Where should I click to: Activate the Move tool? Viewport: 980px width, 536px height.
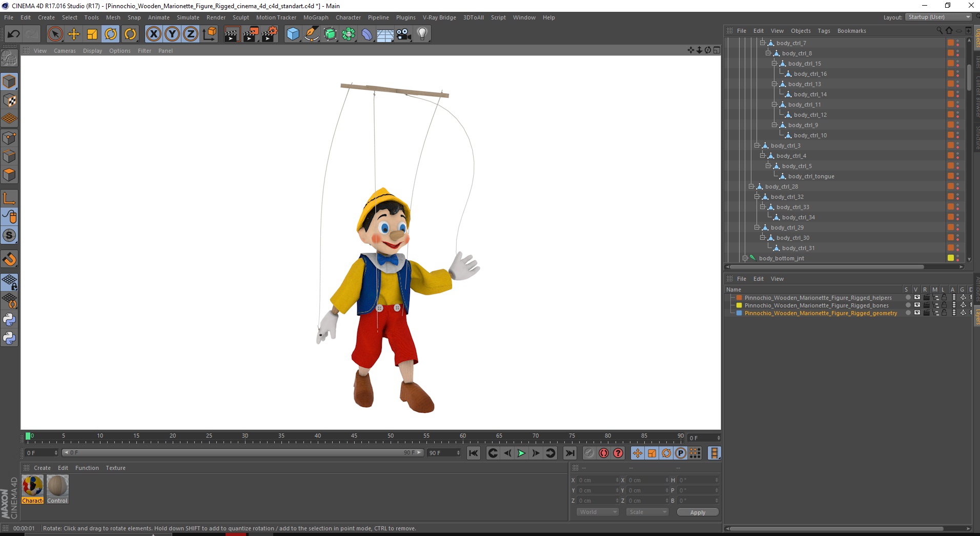74,34
